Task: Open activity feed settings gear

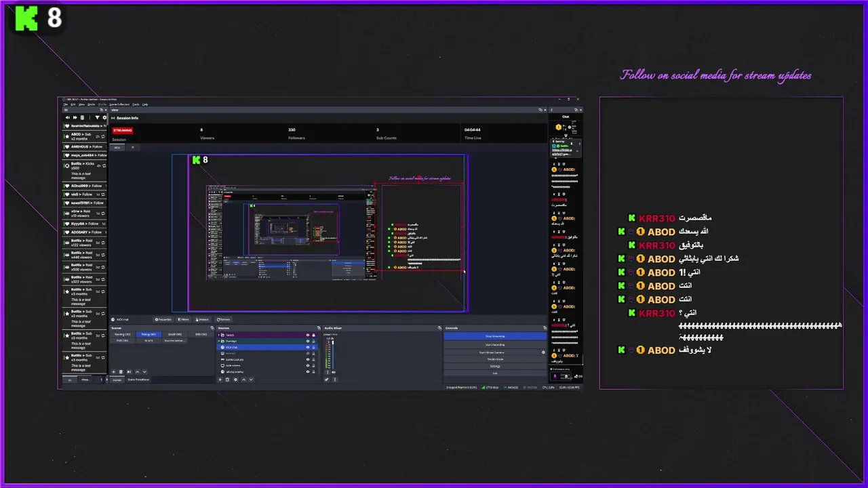Action: pos(104,117)
